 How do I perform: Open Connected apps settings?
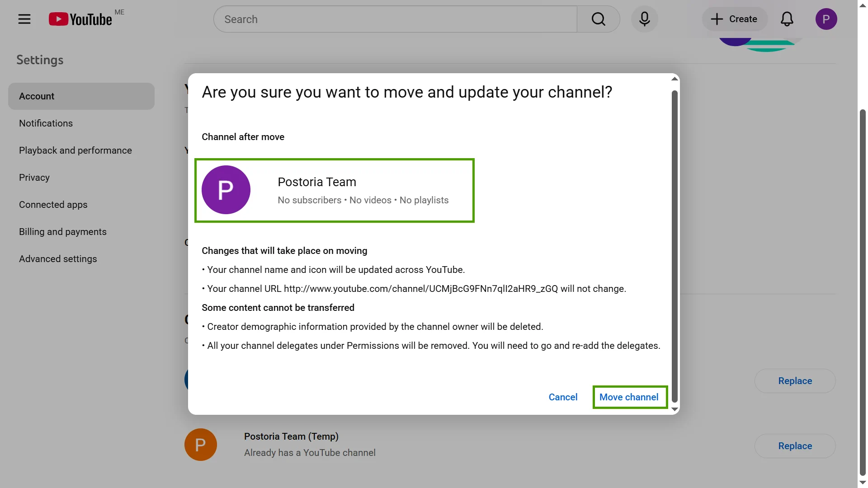[x=53, y=204]
